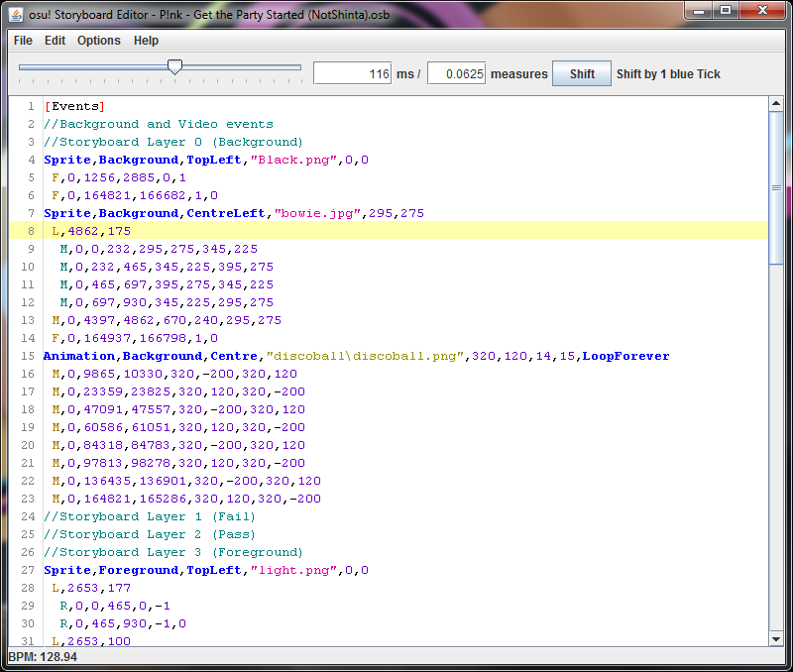
Task: Click line "R,0,0,465,0,-1"
Action: point(115,606)
